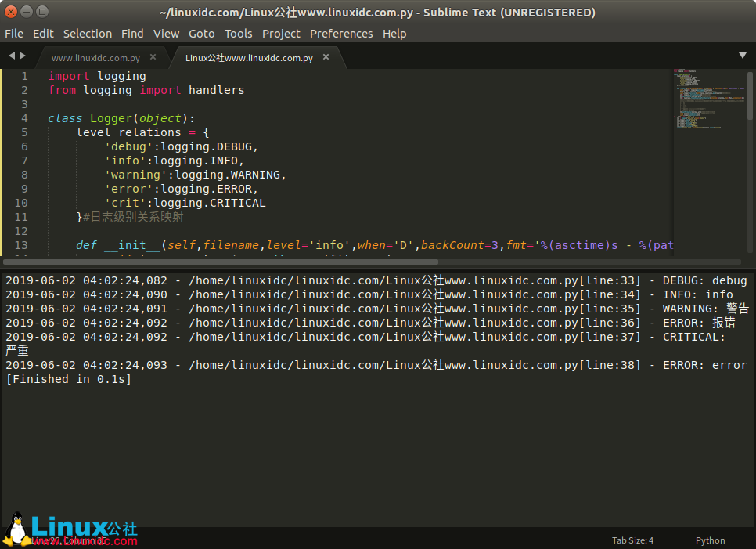The height and width of the screenshot is (549, 756).
Task: Open the Edit menu
Action: pyautogui.click(x=43, y=34)
